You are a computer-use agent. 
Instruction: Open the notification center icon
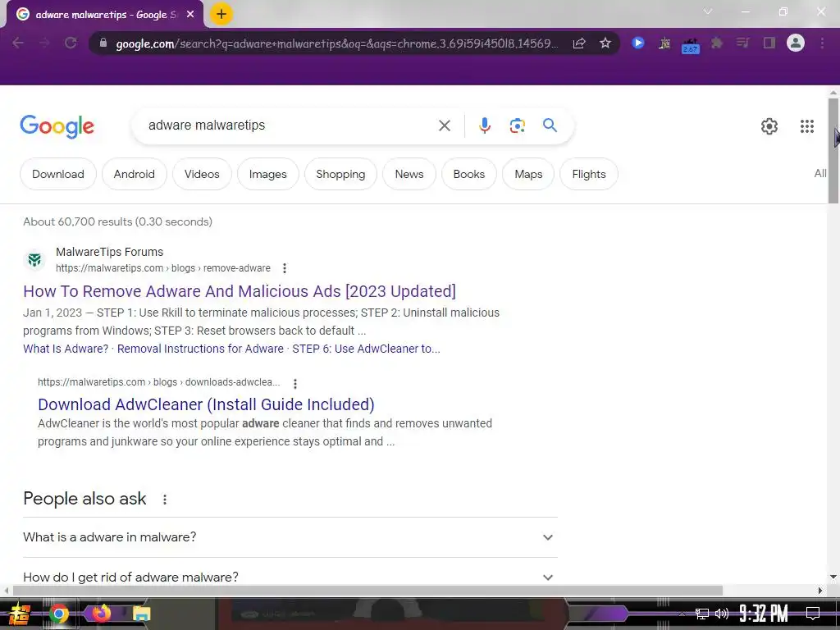click(813, 613)
